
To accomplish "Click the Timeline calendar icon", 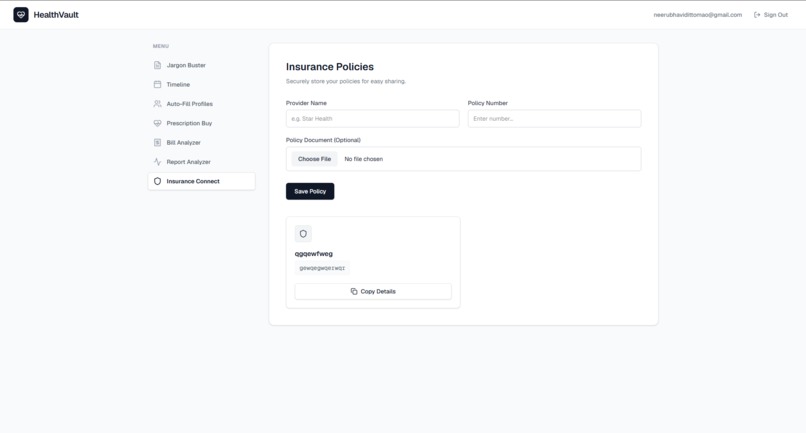I will pyautogui.click(x=157, y=84).
